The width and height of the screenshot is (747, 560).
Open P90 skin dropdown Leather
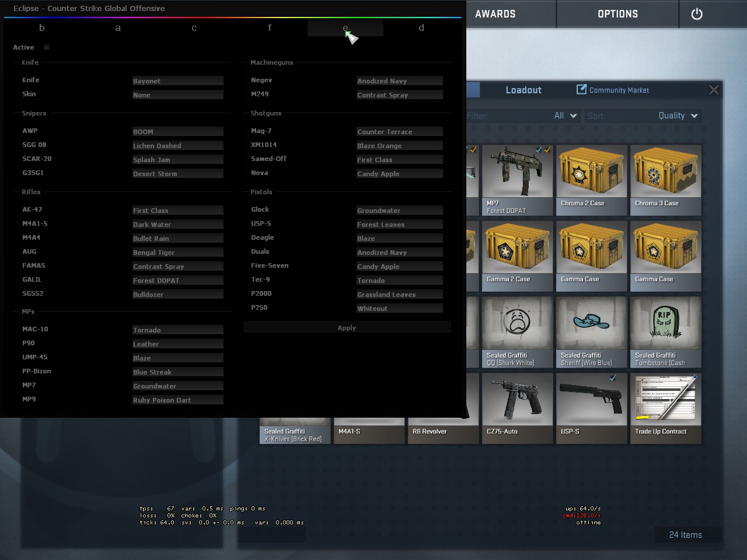pyautogui.click(x=178, y=344)
